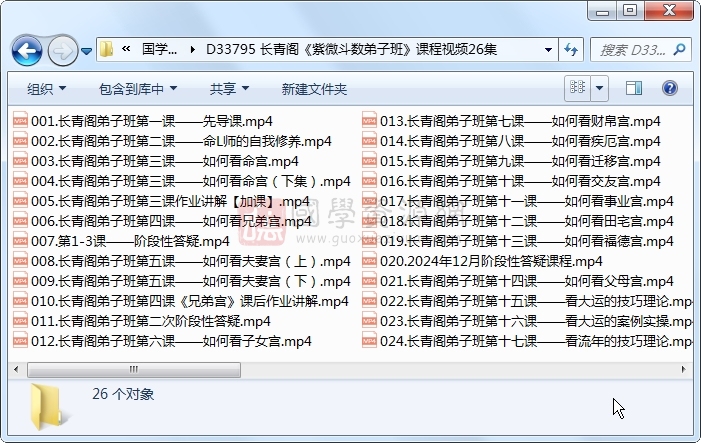
Task: Click the magnifier search icon
Action: coord(680,49)
